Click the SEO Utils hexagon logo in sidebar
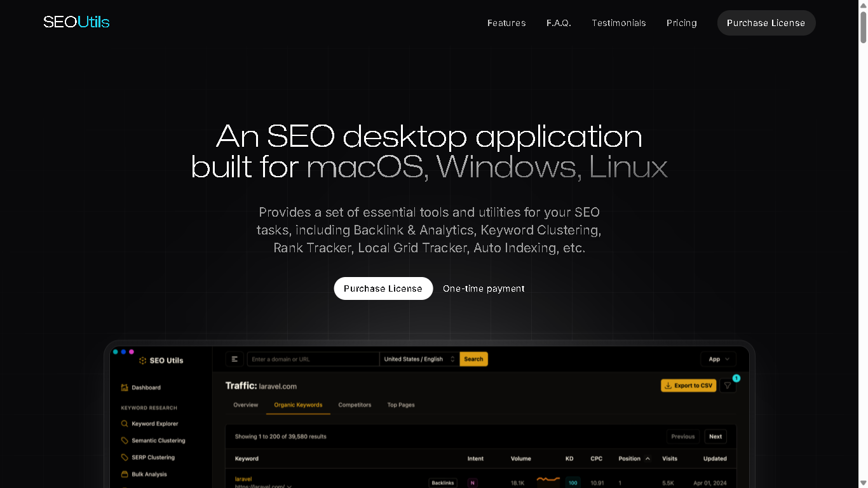868x488 pixels. tap(143, 360)
